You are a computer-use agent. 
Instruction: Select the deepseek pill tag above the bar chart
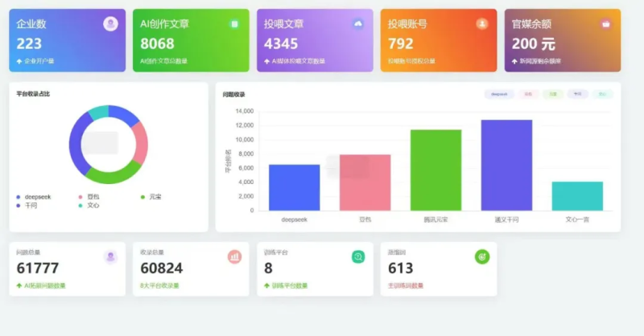click(499, 94)
